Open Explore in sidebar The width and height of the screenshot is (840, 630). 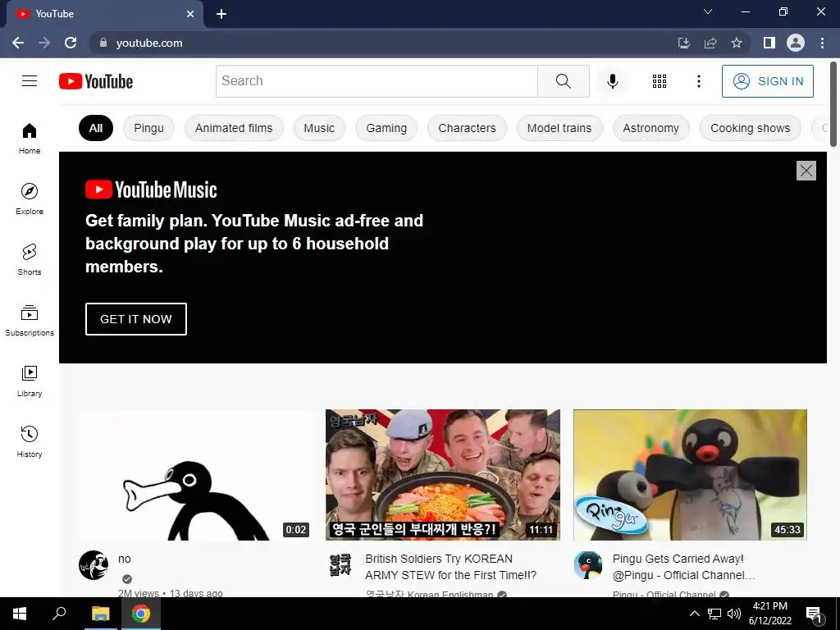tap(30, 199)
